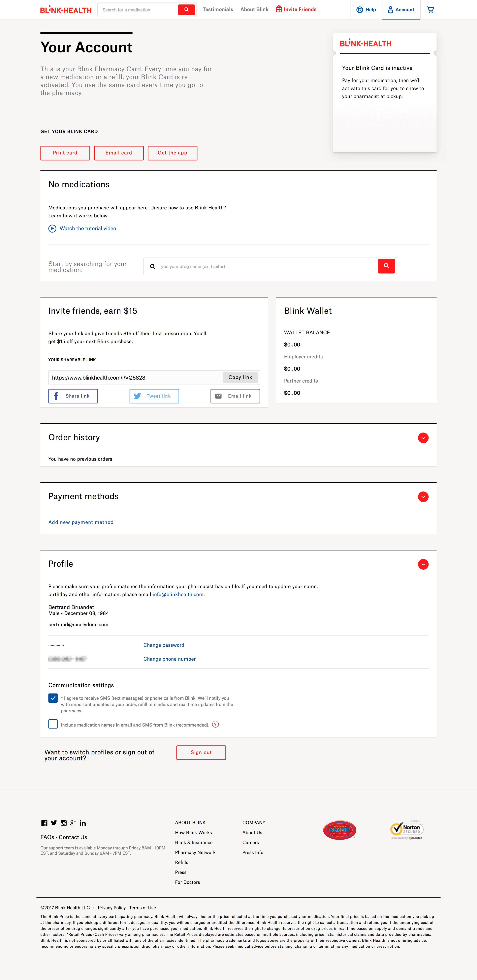
Task: Open the Help menu item
Action: click(x=366, y=10)
